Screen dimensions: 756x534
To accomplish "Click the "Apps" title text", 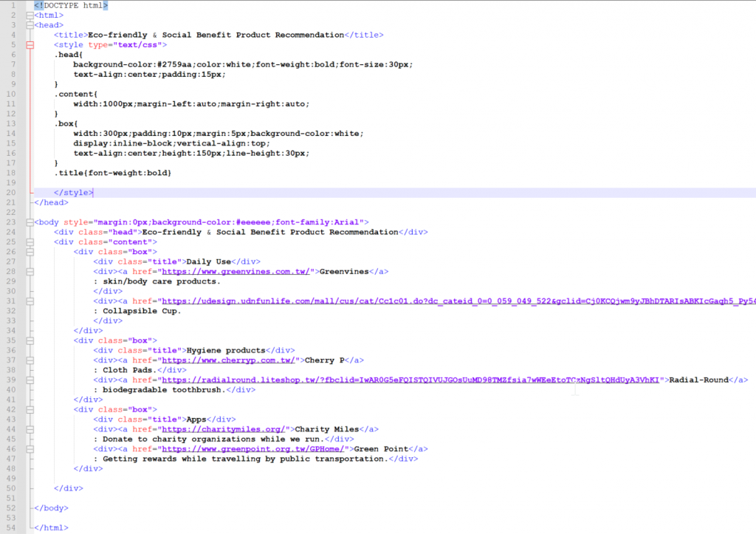I will (196, 420).
